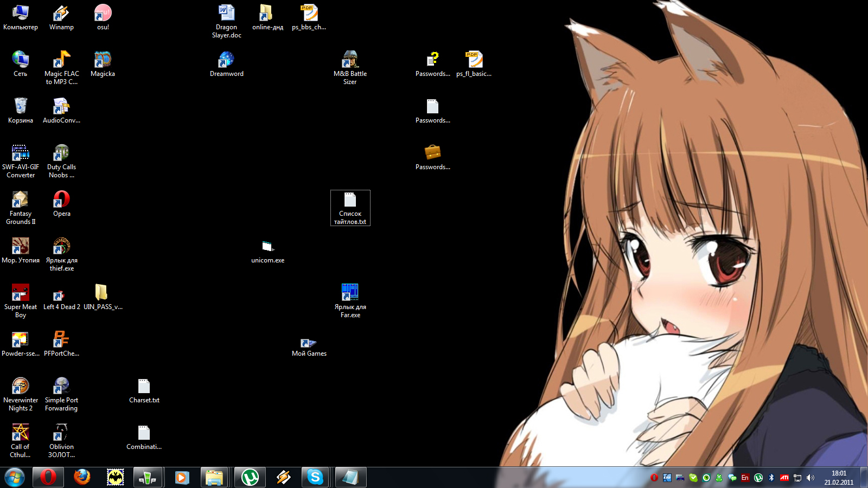Click the En language indicator

click(x=745, y=478)
